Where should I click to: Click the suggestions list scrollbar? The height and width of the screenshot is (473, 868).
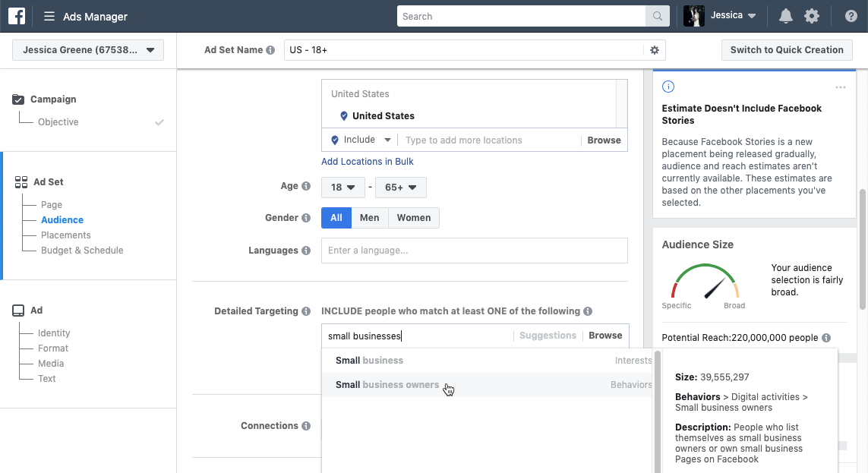point(658,411)
